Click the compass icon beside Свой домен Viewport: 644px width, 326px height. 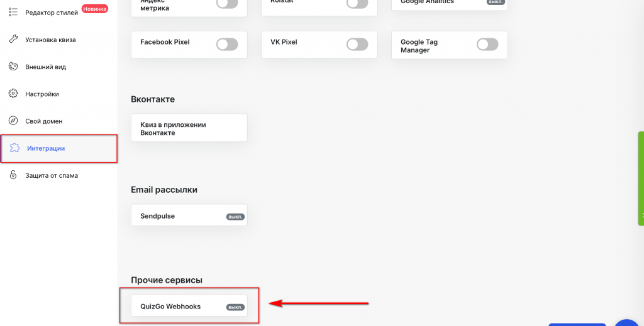[13, 121]
